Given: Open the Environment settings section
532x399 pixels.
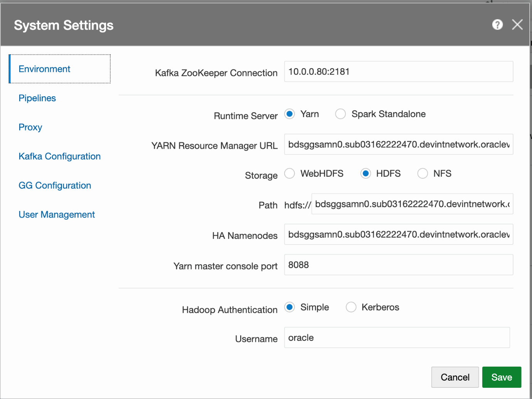Looking at the screenshot, I should 44,69.
